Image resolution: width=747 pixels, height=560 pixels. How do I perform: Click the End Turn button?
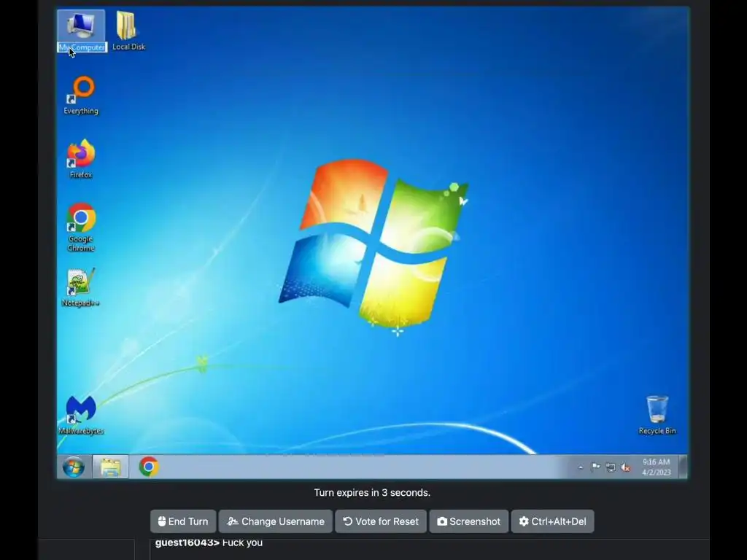(183, 521)
